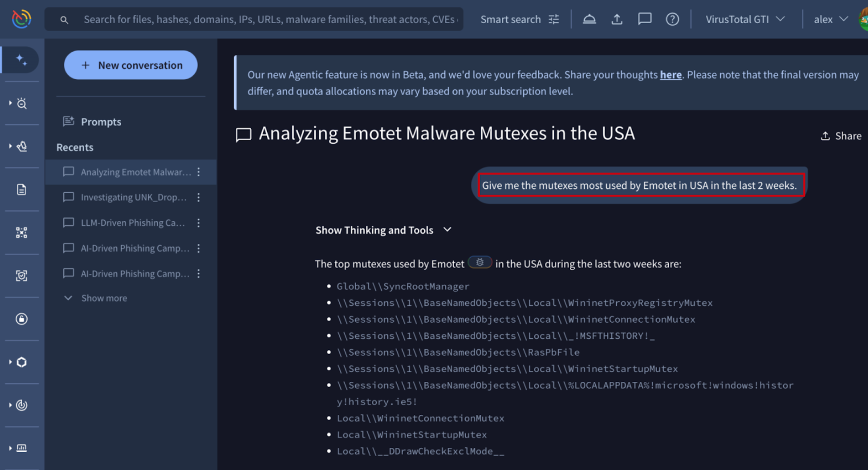Expand Show more recent conversations
The height and width of the screenshot is (470, 868).
click(96, 298)
